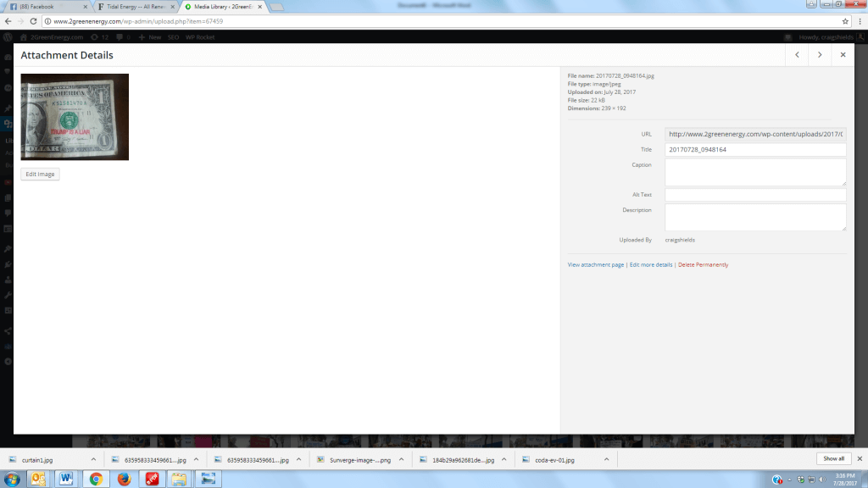Click the Delete Permanently link
868x488 pixels.
[703, 264]
